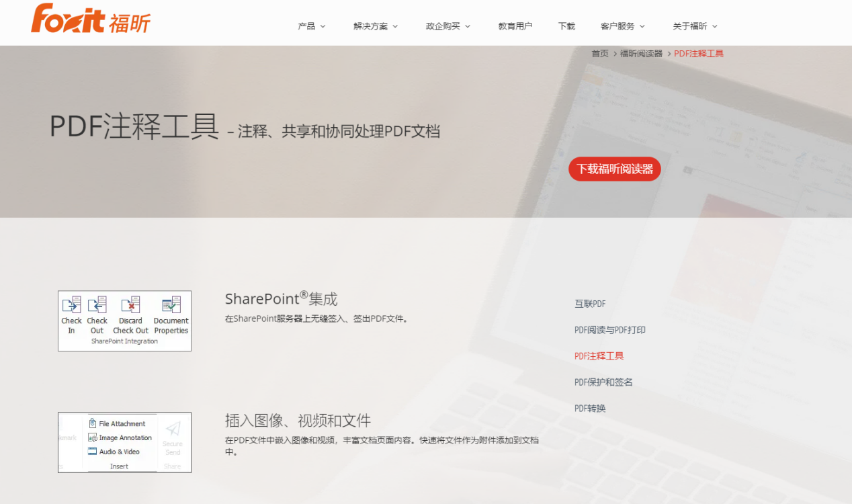Expand the 关于福昕 dropdown chevron
Viewport: 852px width, 504px height.
(715, 26)
